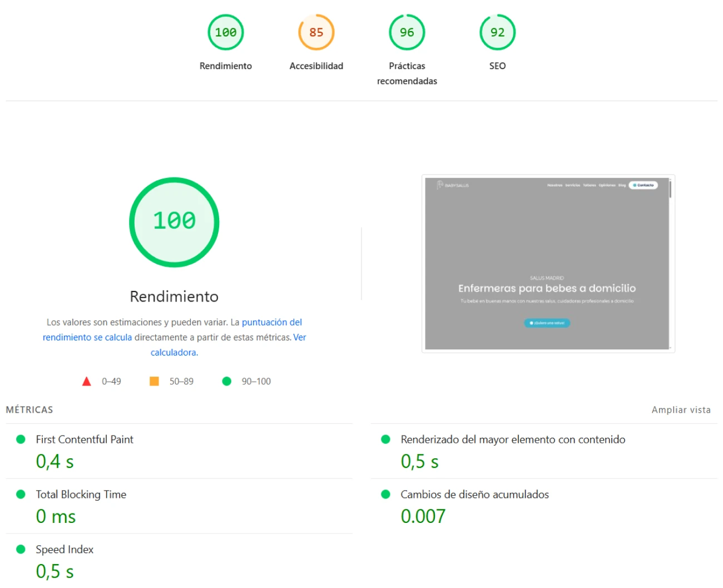Click the Rendimiento 100 score gauge at top

(x=225, y=33)
